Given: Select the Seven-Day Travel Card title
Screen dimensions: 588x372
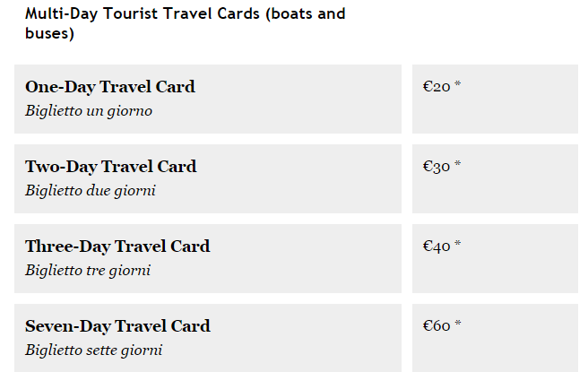Looking at the screenshot, I should click(x=117, y=326).
